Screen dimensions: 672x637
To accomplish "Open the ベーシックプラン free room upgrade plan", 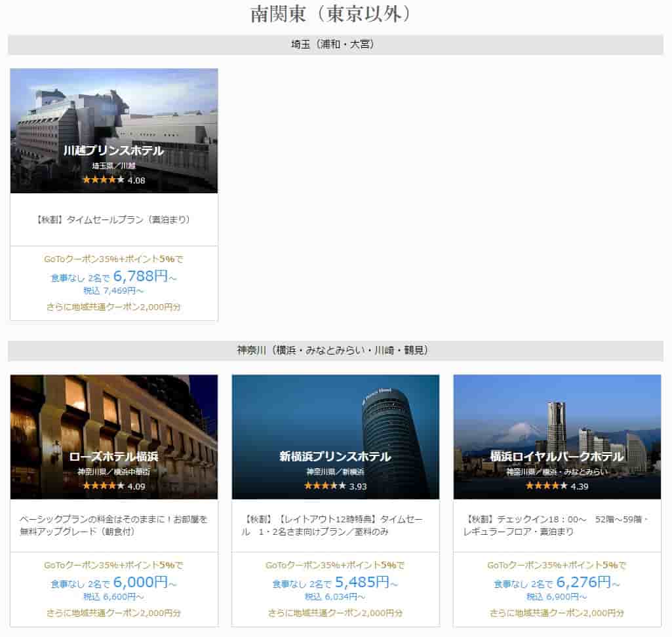I will (113, 526).
